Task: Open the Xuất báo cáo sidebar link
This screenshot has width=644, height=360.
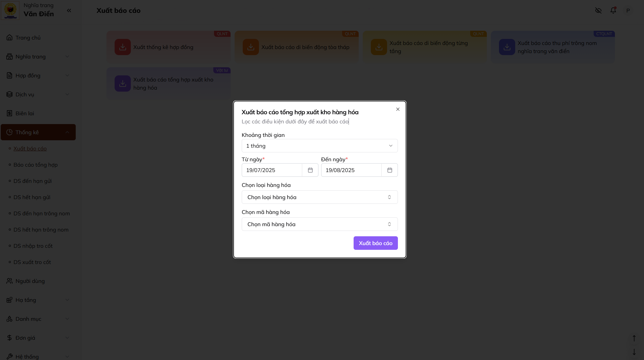Action: (x=30, y=148)
